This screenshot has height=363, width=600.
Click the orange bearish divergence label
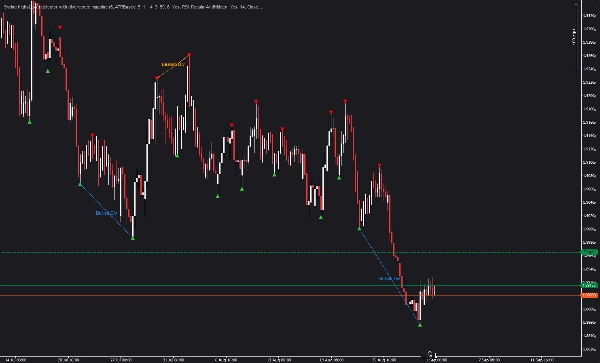tap(173, 65)
